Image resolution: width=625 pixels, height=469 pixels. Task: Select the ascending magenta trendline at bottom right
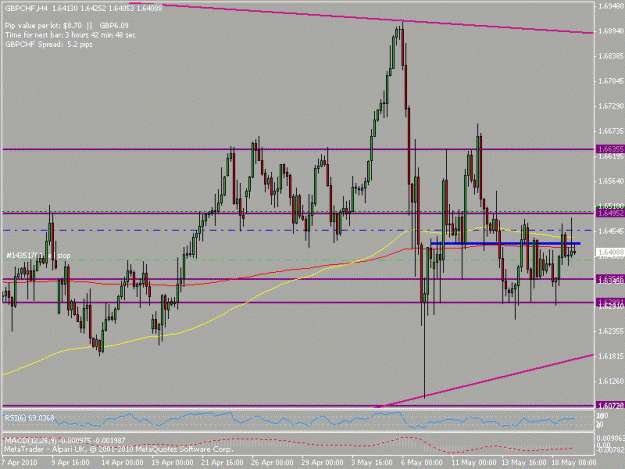(484, 381)
